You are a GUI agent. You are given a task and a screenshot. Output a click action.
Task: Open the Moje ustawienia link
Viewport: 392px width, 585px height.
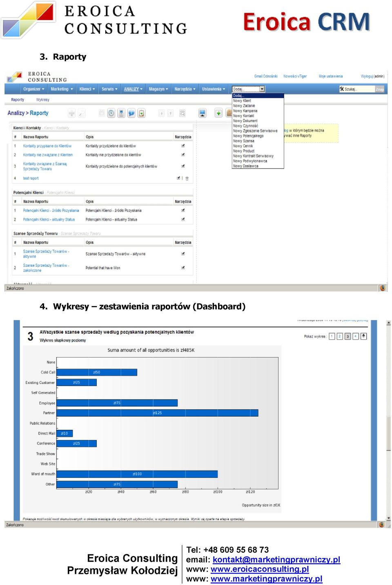[x=331, y=76]
